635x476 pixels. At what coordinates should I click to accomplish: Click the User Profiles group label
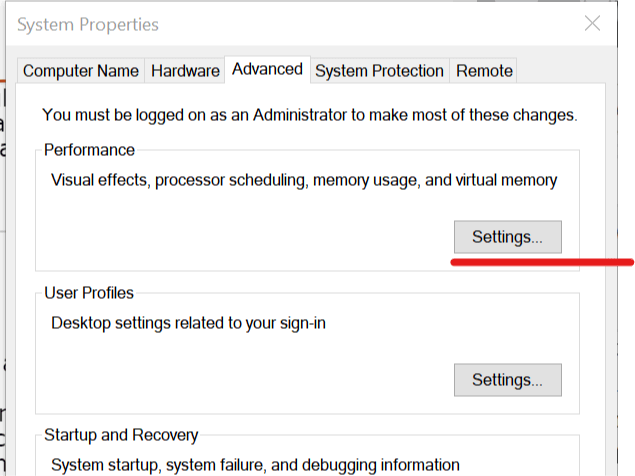click(89, 293)
